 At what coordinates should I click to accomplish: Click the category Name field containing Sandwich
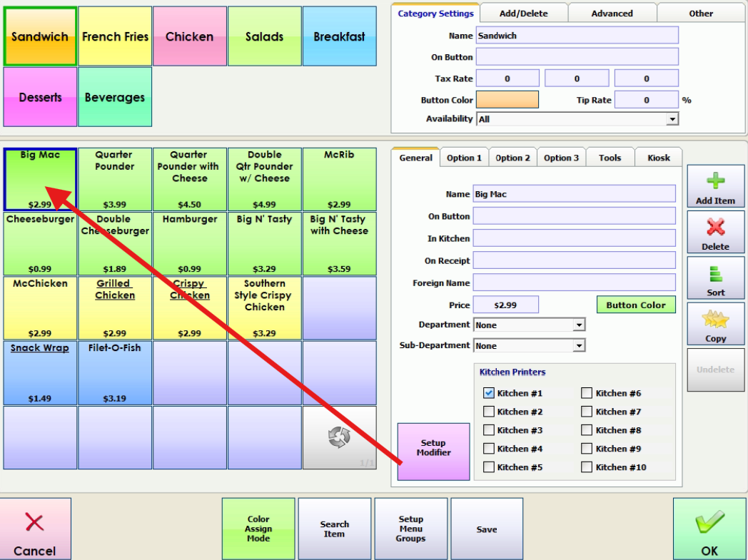click(577, 35)
